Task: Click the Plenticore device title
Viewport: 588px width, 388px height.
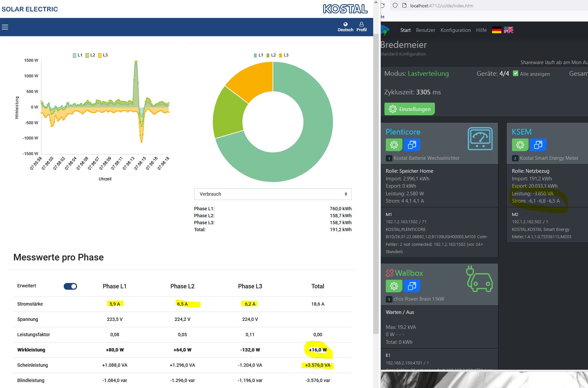Action: point(403,132)
